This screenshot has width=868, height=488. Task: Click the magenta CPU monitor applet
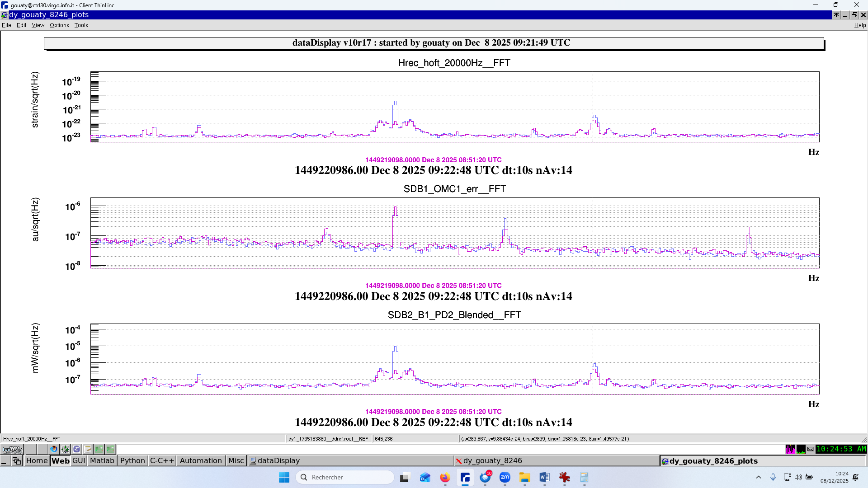[790, 449]
